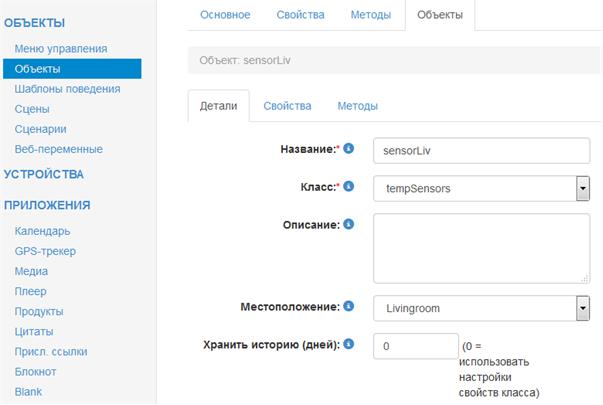Expand the УСТРОЙСТВА sidebar section
603x405 pixels.
(x=44, y=174)
